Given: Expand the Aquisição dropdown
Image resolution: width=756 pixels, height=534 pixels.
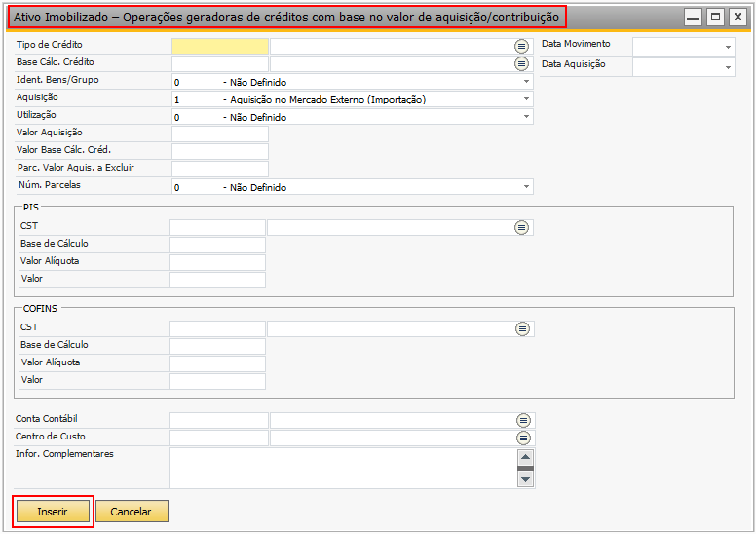Looking at the screenshot, I should pos(526,98).
